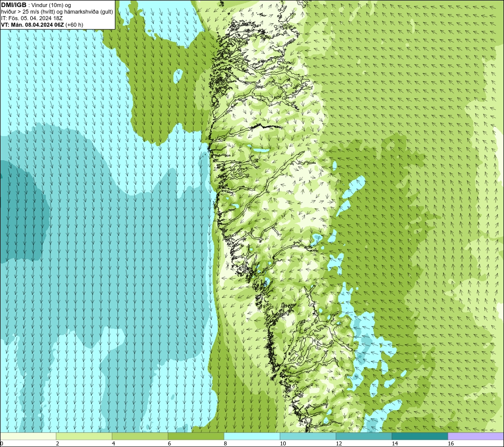Click the '(+60 h)' forecast offset
This screenshot has width=504, height=447.
74,25
